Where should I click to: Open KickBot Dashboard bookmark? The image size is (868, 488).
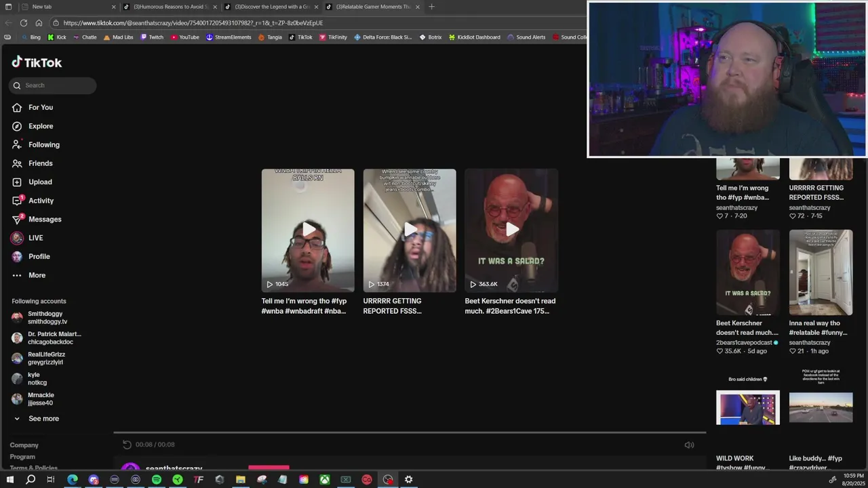pyautogui.click(x=475, y=37)
